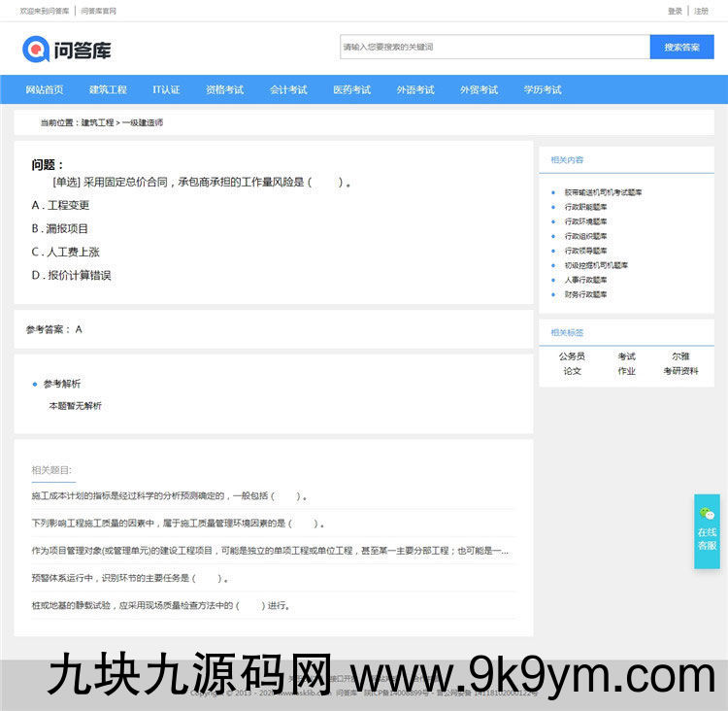
Task: Open the 在线客服 WeChat chat widget
Action: coord(707,531)
